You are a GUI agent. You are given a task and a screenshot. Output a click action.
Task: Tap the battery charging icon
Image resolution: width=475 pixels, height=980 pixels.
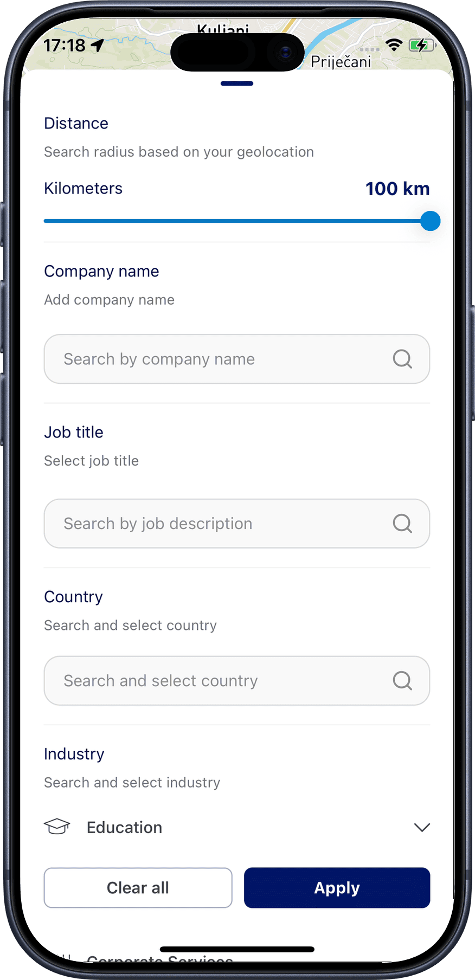(421, 45)
